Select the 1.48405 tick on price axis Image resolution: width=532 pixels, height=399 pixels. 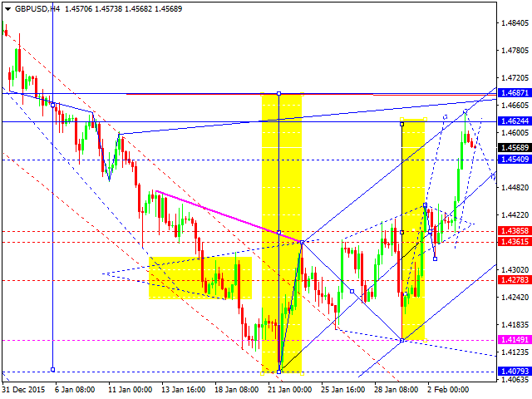pos(515,23)
